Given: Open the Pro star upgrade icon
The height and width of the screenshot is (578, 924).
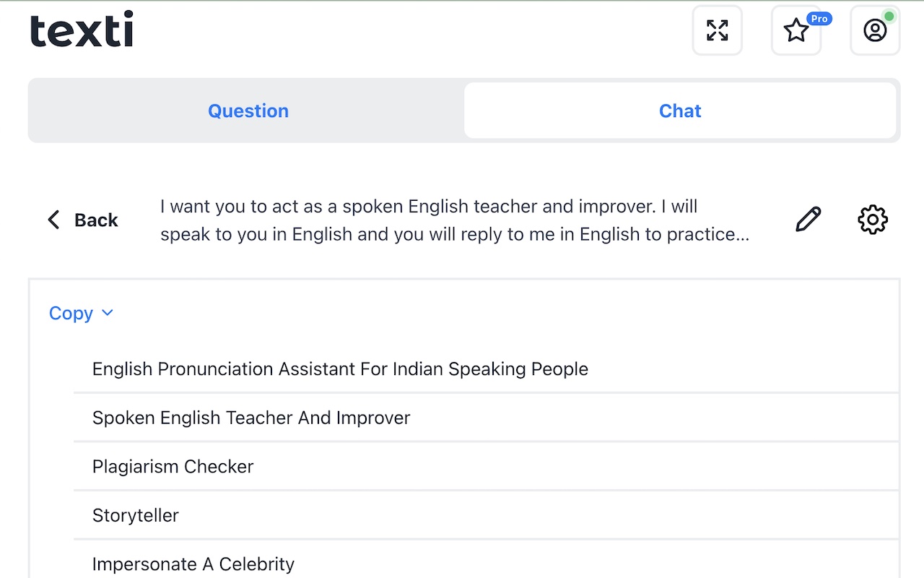Looking at the screenshot, I should coord(796,30).
